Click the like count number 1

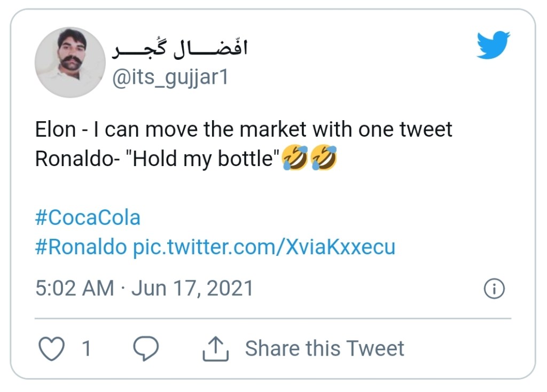coord(86,349)
